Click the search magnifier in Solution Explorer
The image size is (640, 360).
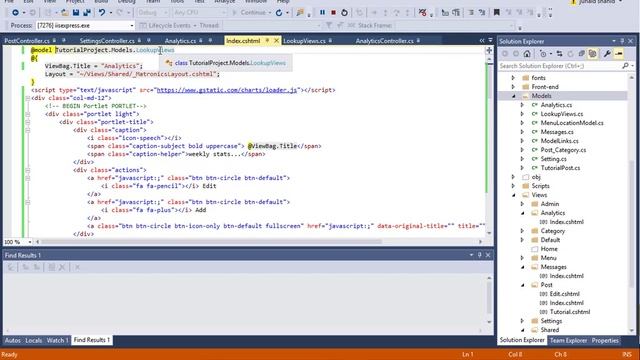(625, 66)
